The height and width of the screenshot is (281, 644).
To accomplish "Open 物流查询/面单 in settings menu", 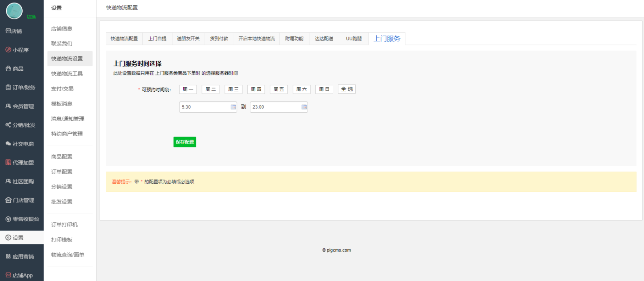I will tap(68, 255).
